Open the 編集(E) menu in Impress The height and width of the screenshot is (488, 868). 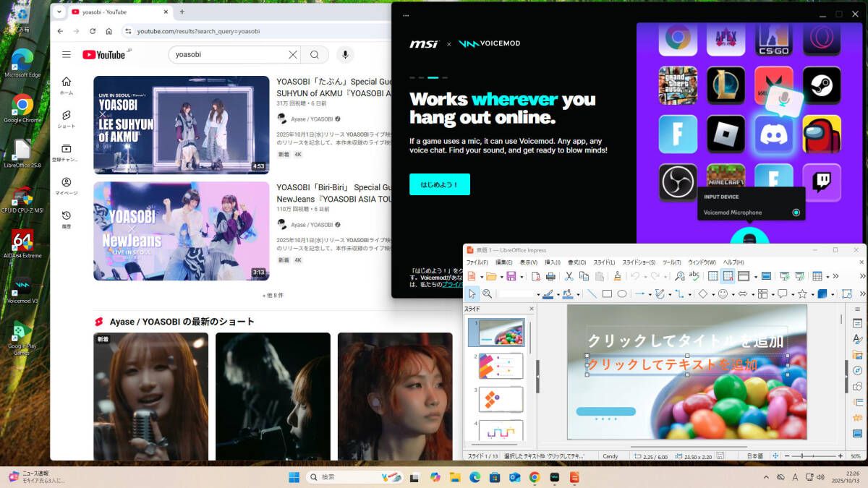[x=503, y=262]
